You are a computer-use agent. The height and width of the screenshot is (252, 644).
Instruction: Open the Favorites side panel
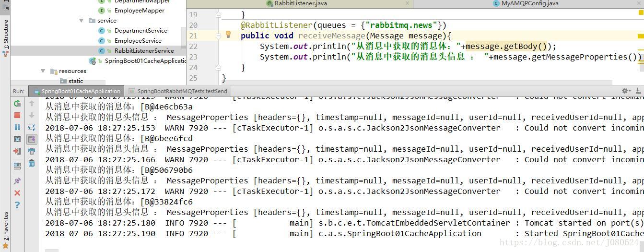point(5,230)
